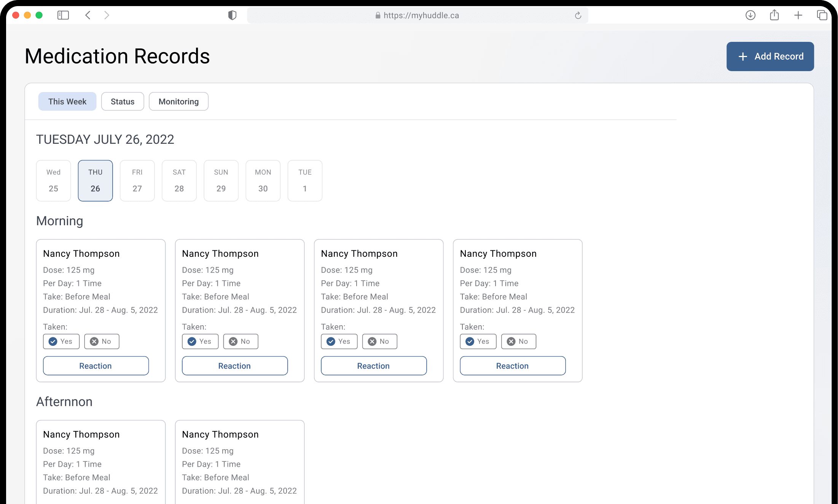Click the browser forward arrow
Viewport: 838px width, 504px height.
coord(107,15)
